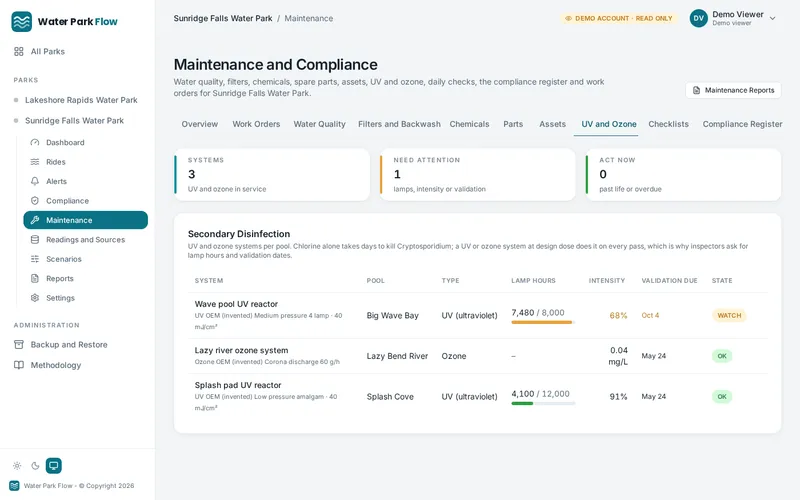Click the Act Now summary card
The height and width of the screenshot is (500, 800).
683,174
